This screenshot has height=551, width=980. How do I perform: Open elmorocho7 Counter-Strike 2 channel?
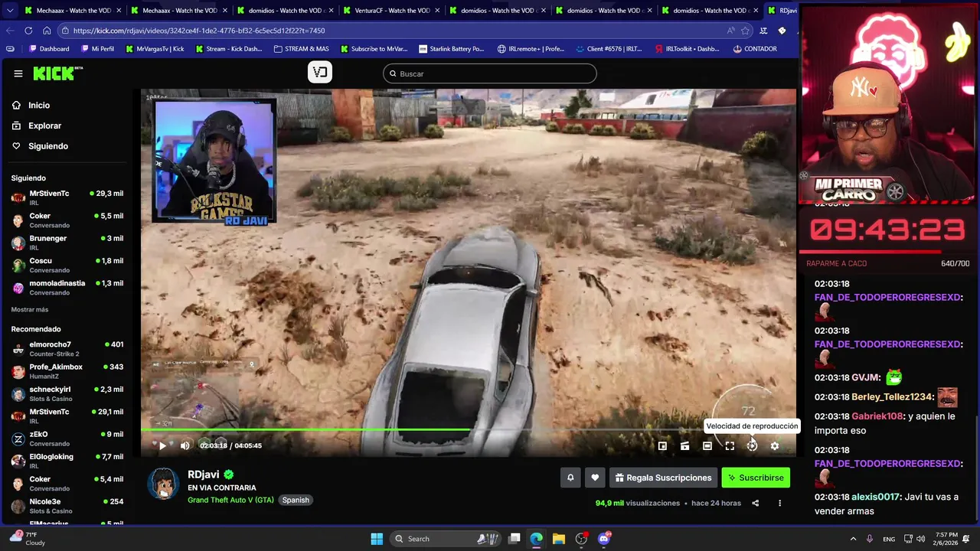point(67,349)
